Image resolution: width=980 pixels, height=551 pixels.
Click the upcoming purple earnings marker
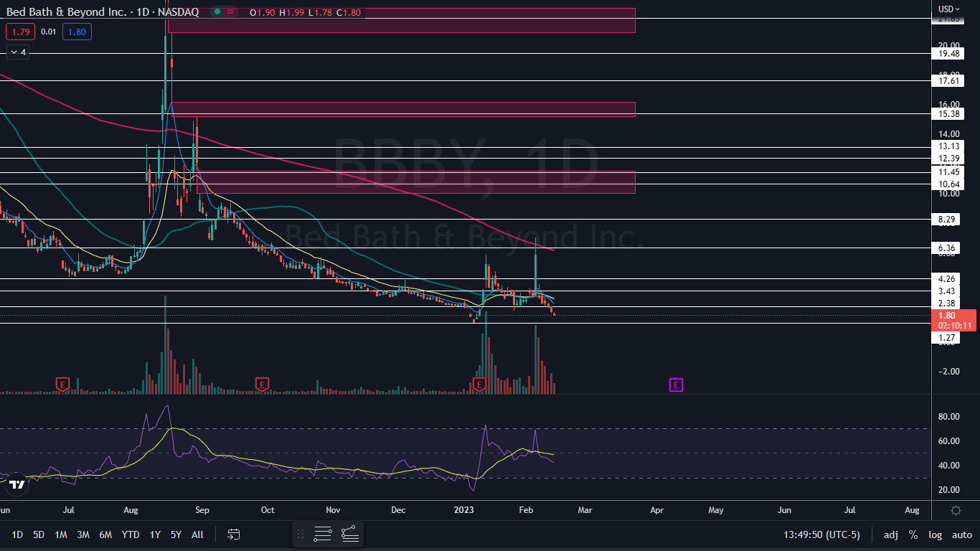(676, 385)
